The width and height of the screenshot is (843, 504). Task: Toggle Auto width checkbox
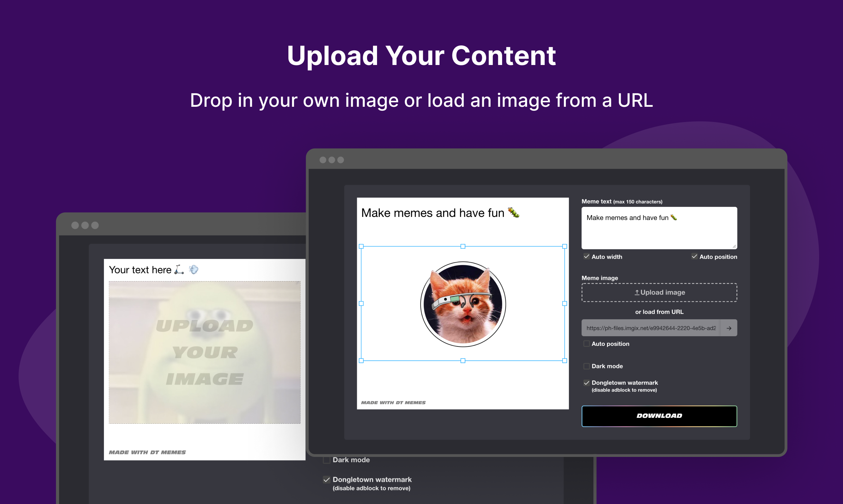click(586, 256)
